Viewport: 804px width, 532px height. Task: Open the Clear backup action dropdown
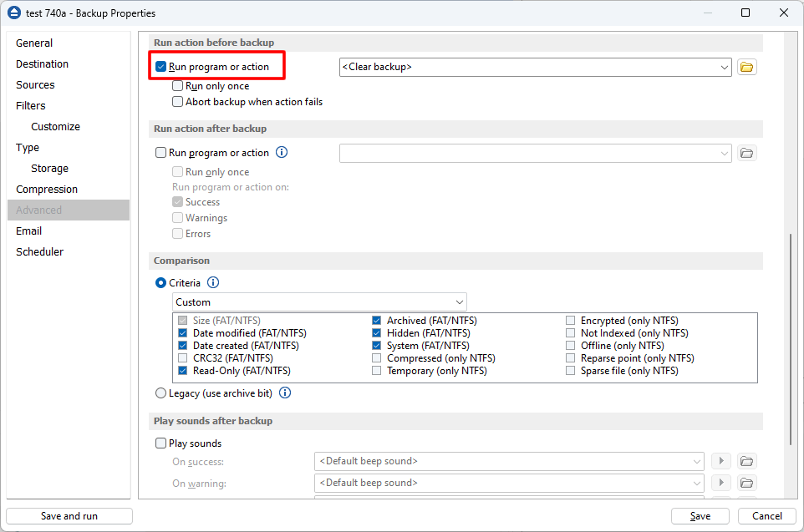(x=723, y=67)
